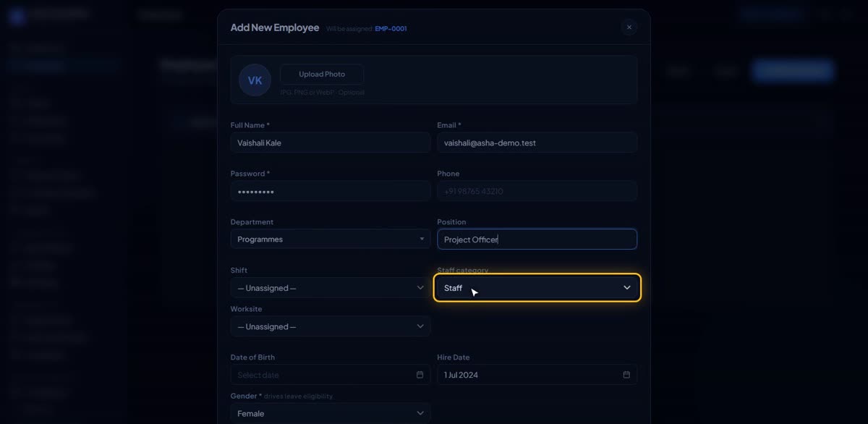Screen dimensions: 868x424
Task: Click the Phone number field
Action: pyautogui.click(x=537, y=191)
